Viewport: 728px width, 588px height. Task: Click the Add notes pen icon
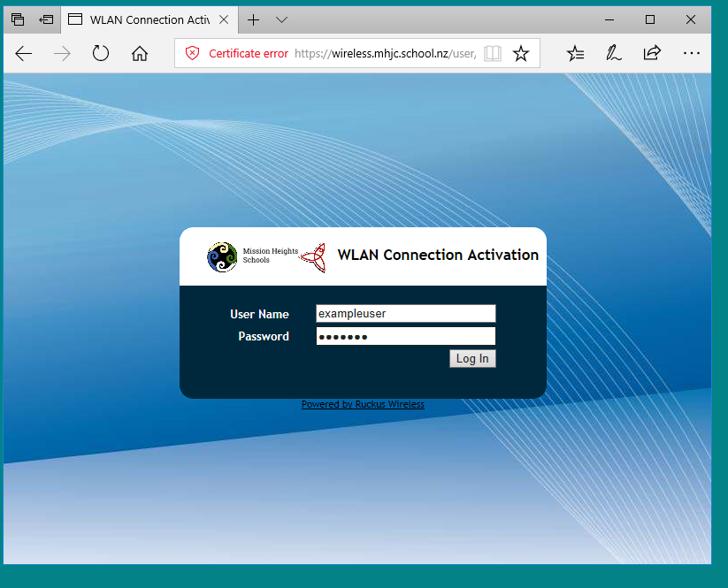[613, 54]
